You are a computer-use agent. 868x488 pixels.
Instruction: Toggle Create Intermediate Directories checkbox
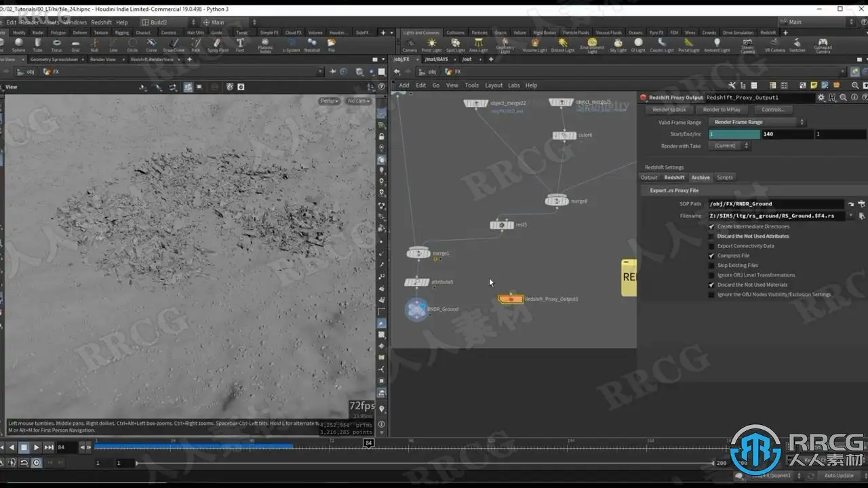[x=711, y=226]
